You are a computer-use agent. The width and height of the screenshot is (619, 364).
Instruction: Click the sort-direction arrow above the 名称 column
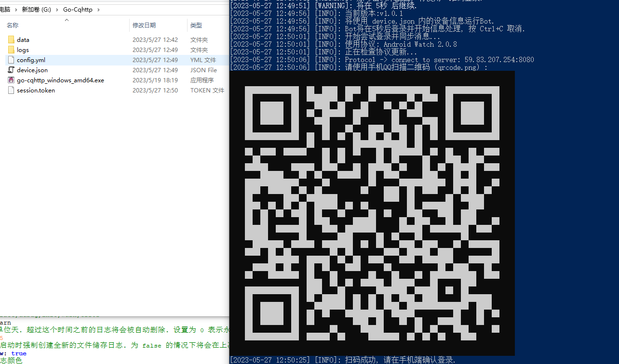tap(67, 20)
